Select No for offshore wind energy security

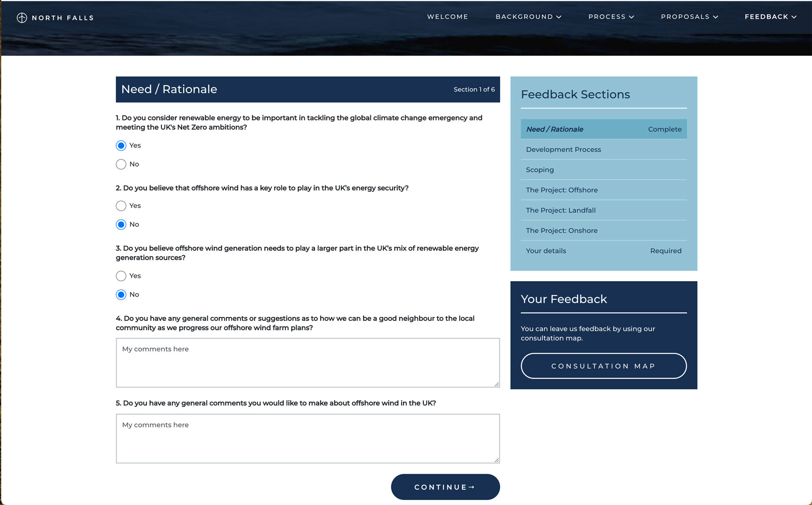point(121,224)
